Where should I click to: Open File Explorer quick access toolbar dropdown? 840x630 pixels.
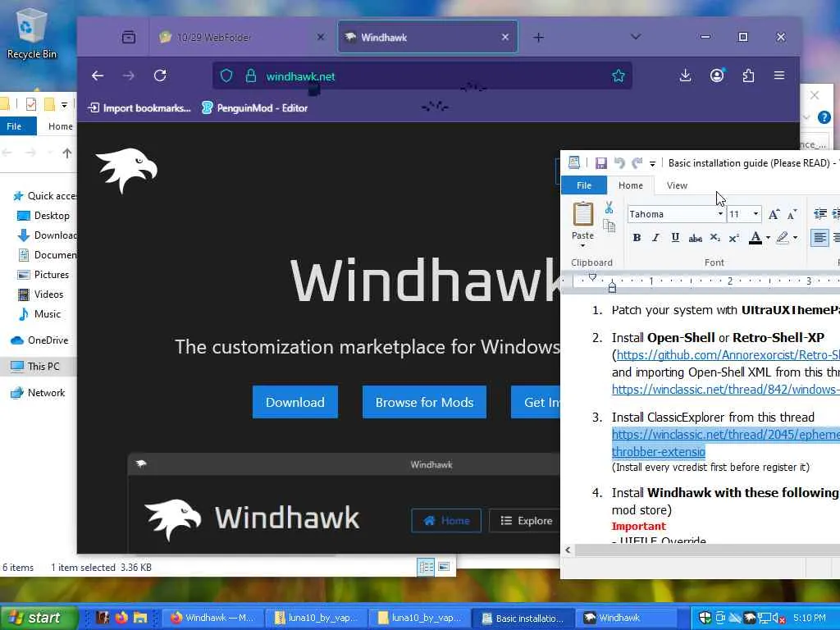(x=64, y=104)
